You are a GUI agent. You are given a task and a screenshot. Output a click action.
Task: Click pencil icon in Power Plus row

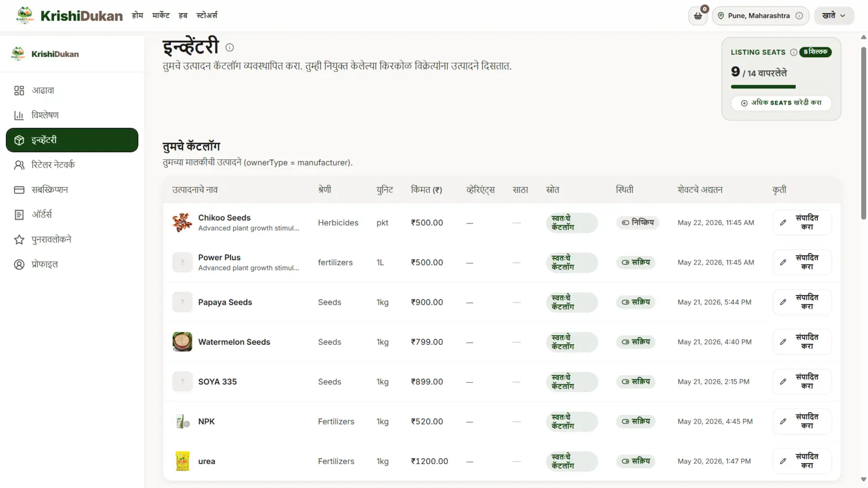pyautogui.click(x=783, y=262)
